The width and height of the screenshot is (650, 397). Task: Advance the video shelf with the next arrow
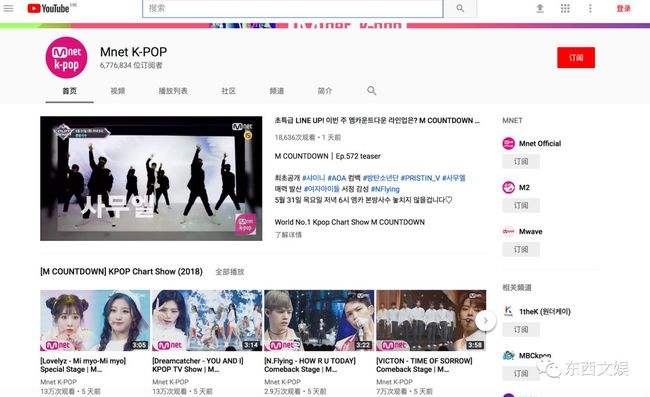pos(485,320)
